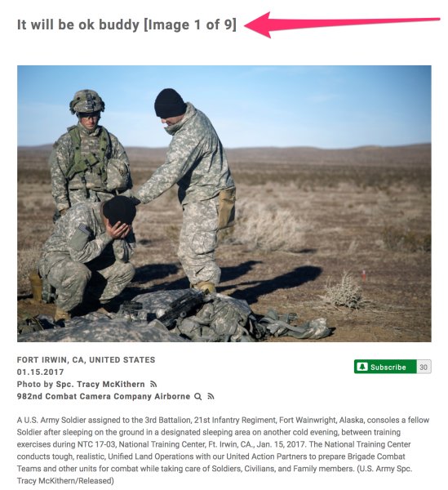Open RSS feed icon beside Spc. Tracy McKithern
Image resolution: width=448 pixels, height=490 pixels.
tap(153, 384)
